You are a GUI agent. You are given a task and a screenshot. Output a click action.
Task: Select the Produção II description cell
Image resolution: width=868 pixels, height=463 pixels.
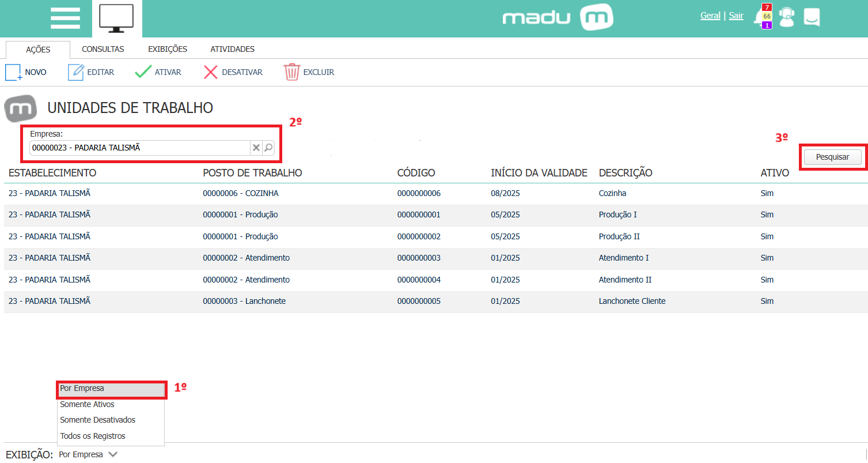[619, 236]
